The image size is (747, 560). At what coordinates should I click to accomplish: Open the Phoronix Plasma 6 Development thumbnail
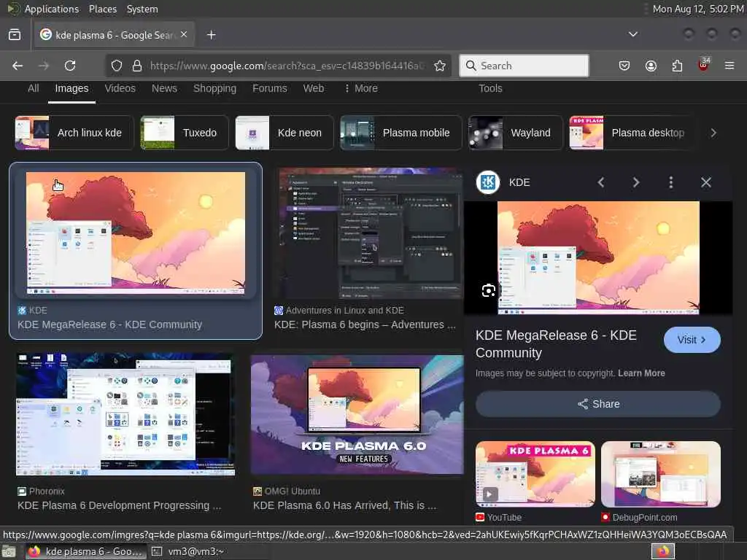(125, 414)
